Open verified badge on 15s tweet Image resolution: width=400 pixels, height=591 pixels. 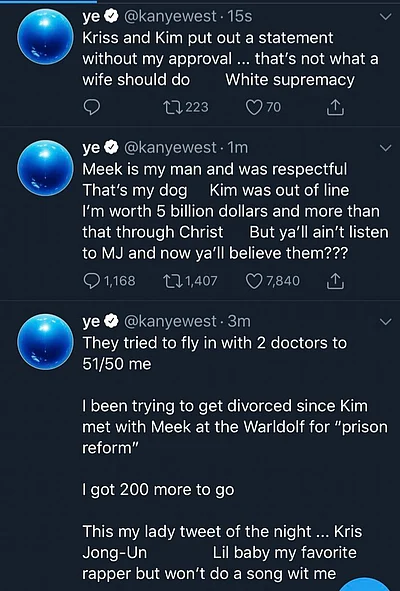pos(111,16)
